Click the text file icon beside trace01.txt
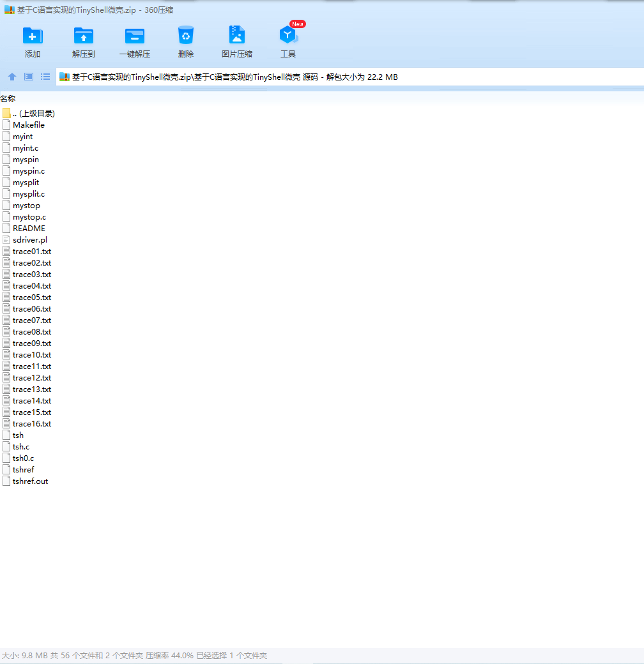 pyautogui.click(x=6, y=251)
